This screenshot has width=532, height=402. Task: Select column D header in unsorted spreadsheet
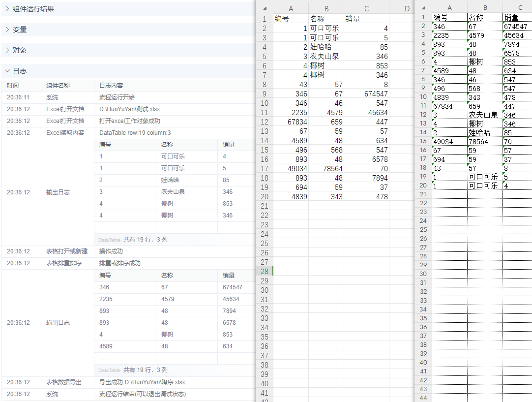[407, 8]
